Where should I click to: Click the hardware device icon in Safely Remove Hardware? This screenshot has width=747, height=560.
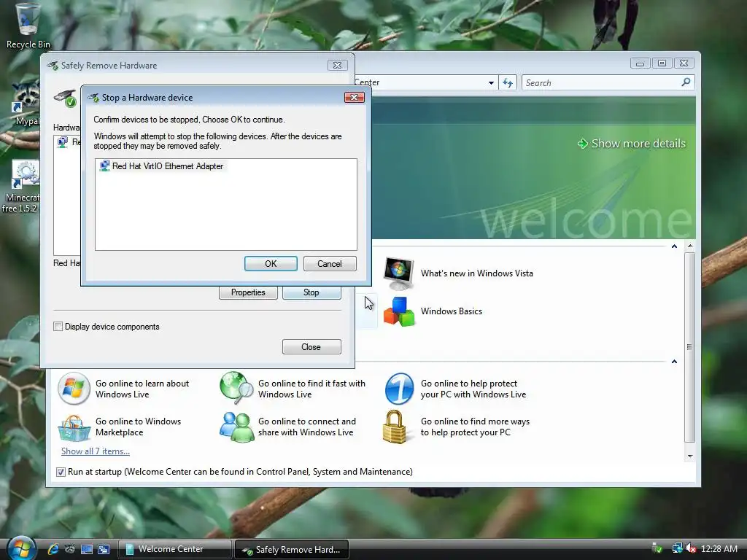(x=65, y=98)
